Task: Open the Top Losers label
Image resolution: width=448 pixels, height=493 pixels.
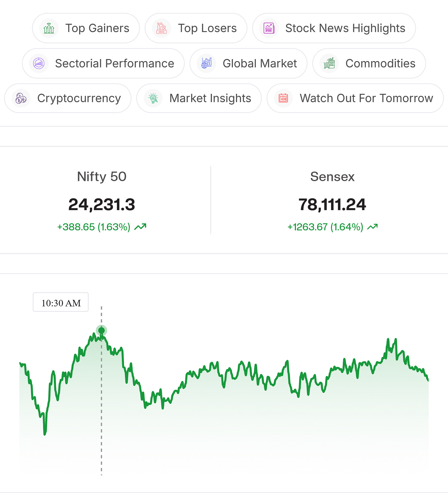Action: tap(207, 28)
